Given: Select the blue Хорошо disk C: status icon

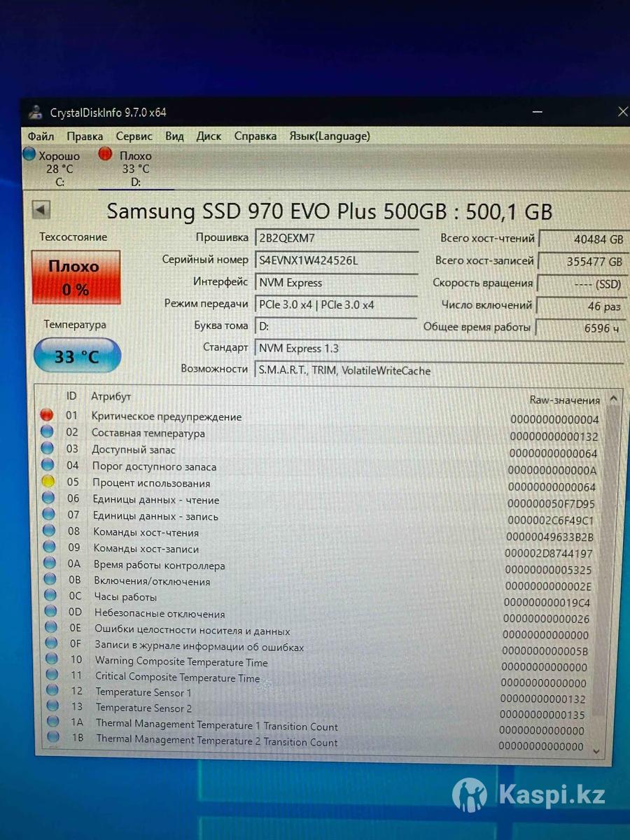Looking at the screenshot, I should point(29,155).
